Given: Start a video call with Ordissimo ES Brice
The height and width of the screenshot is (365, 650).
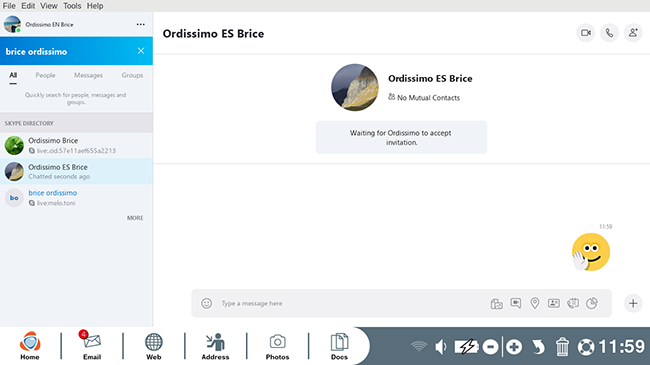Looking at the screenshot, I should coord(586,33).
